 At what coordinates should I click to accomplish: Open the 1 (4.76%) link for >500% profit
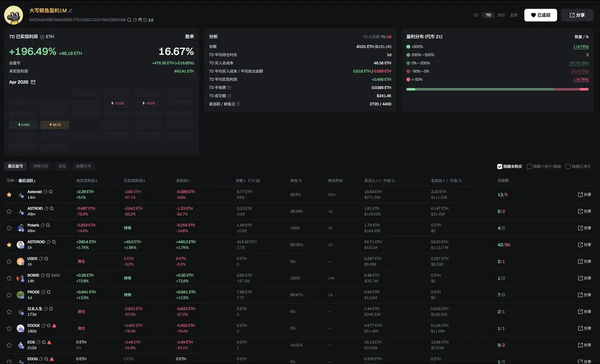click(580, 46)
